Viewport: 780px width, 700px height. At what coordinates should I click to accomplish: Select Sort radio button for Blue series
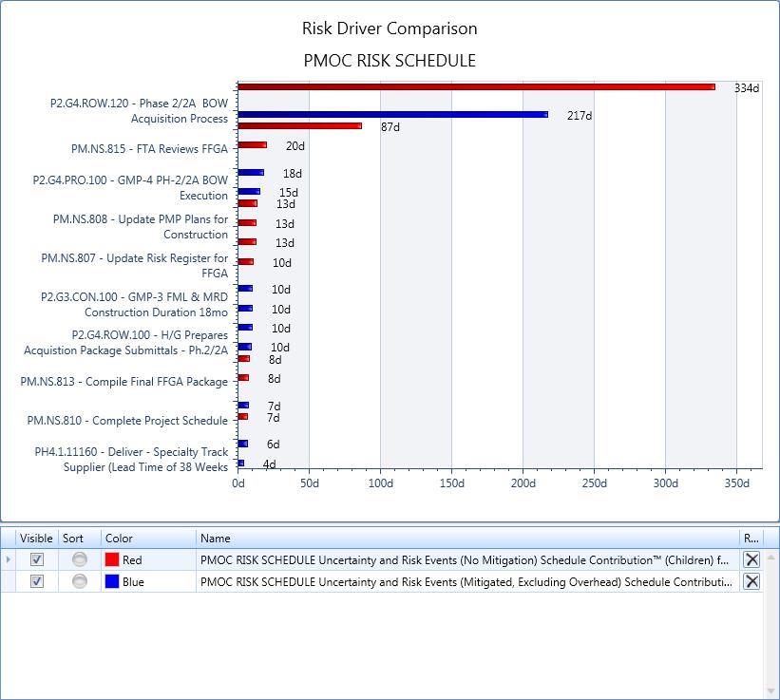tap(80, 582)
